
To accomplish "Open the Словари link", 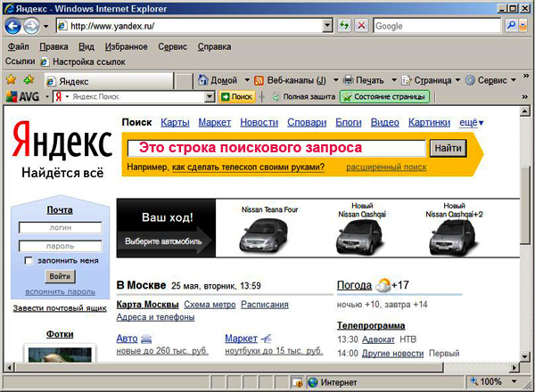I will [x=307, y=122].
